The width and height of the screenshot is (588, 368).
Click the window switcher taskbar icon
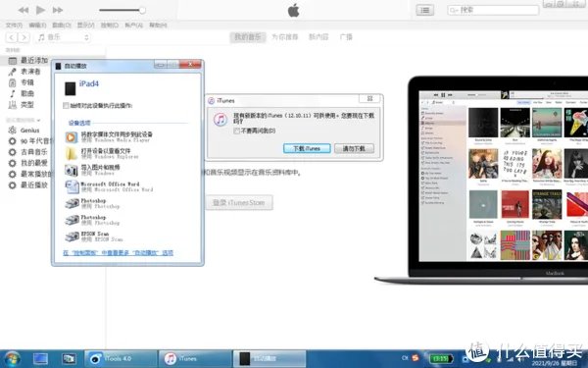point(69,358)
